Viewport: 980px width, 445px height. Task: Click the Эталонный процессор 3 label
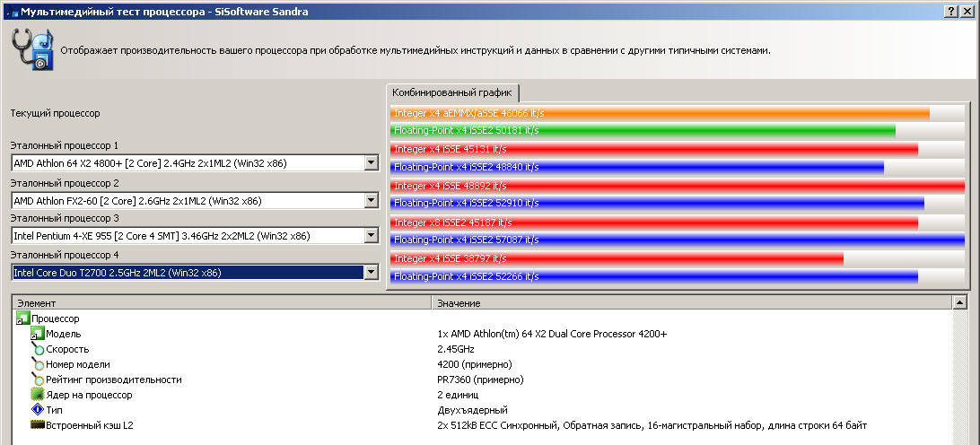pyautogui.click(x=65, y=218)
